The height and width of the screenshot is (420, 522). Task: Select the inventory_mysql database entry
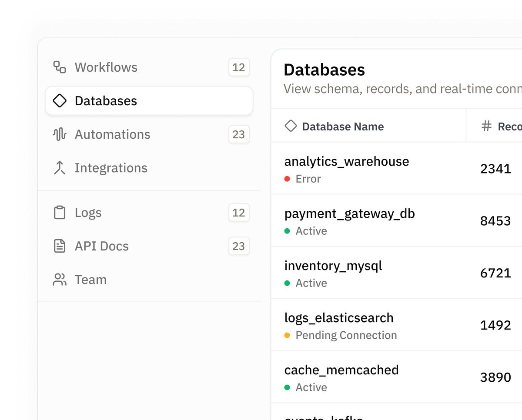click(x=333, y=266)
